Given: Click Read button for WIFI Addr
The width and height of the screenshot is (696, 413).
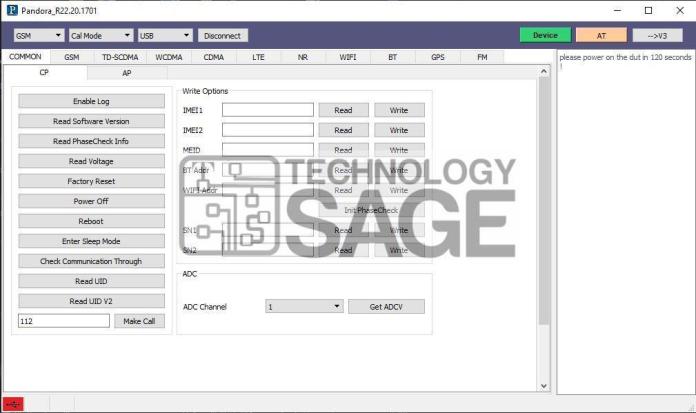Looking at the screenshot, I should (344, 190).
